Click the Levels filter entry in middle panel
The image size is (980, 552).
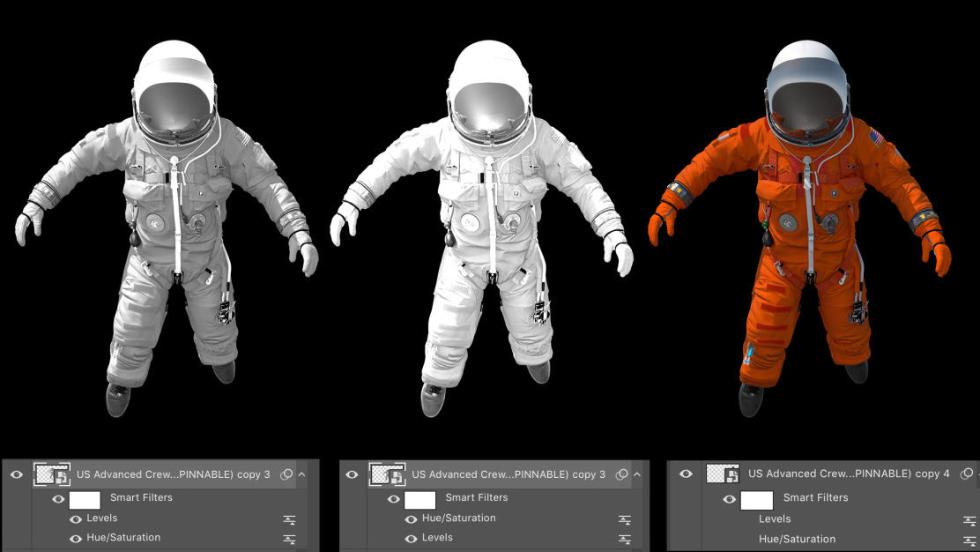click(437, 538)
